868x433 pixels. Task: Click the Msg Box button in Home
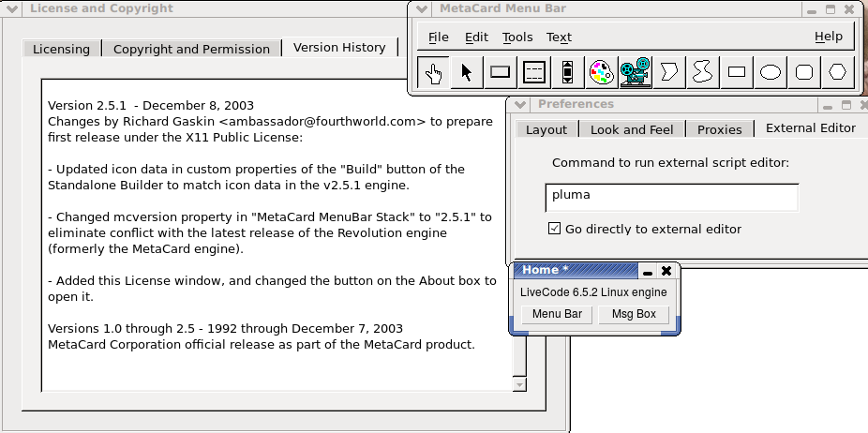pos(634,314)
